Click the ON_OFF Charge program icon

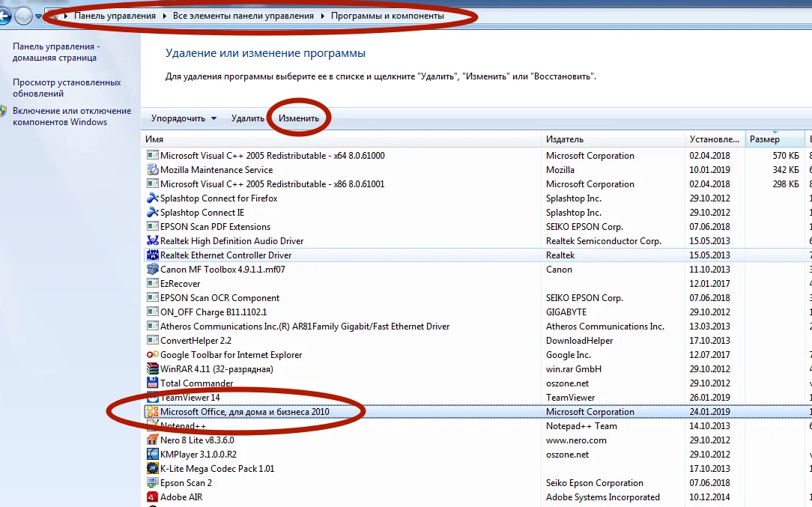click(152, 312)
